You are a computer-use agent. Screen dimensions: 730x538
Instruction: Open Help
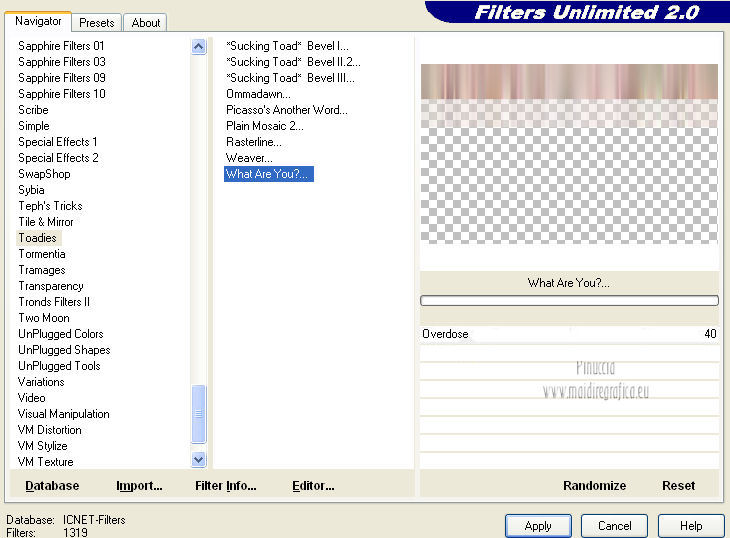point(691,526)
